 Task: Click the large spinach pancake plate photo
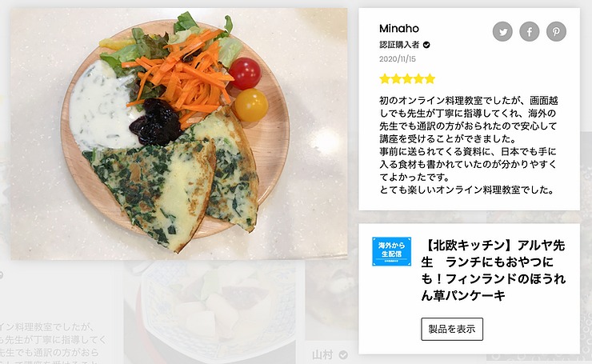pos(179,134)
